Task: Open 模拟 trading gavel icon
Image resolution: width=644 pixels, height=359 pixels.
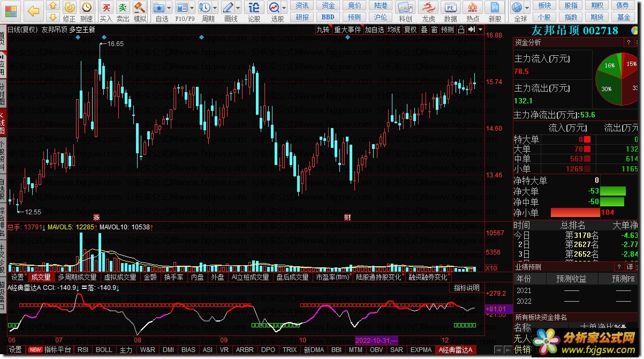Action: point(140,8)
